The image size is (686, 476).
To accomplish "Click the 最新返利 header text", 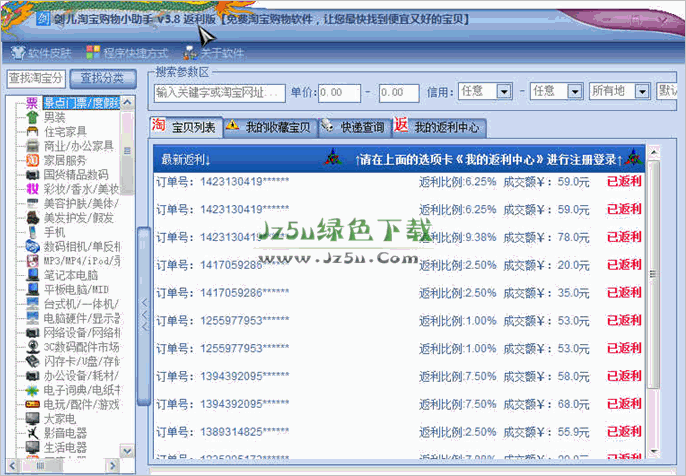I will click(186, 160).
